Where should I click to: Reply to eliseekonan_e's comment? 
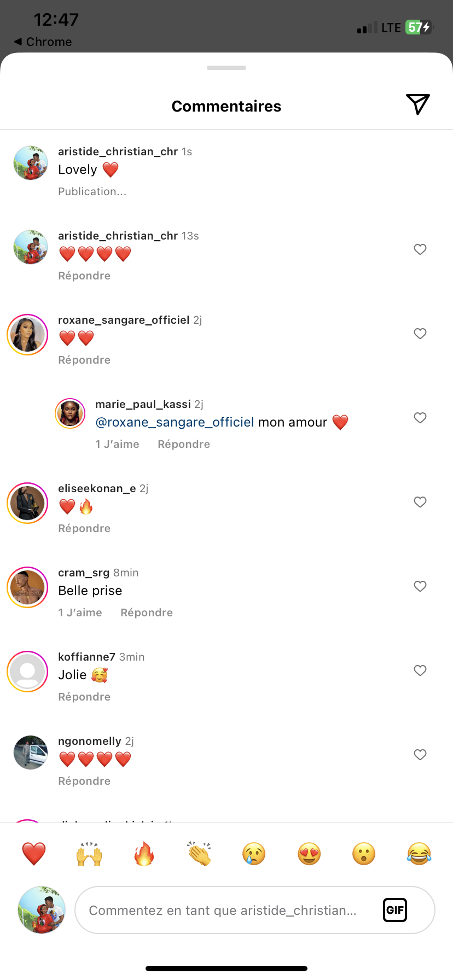(84, 528)
